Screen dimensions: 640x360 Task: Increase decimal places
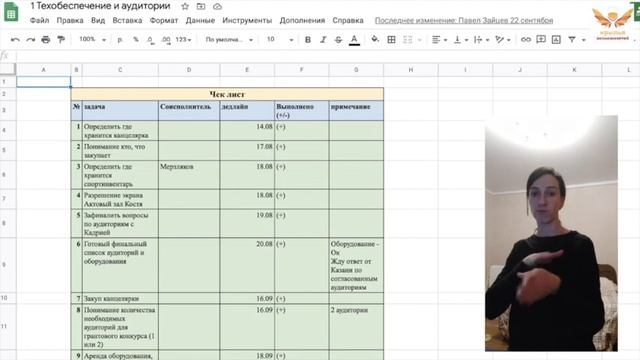point(166,40)
